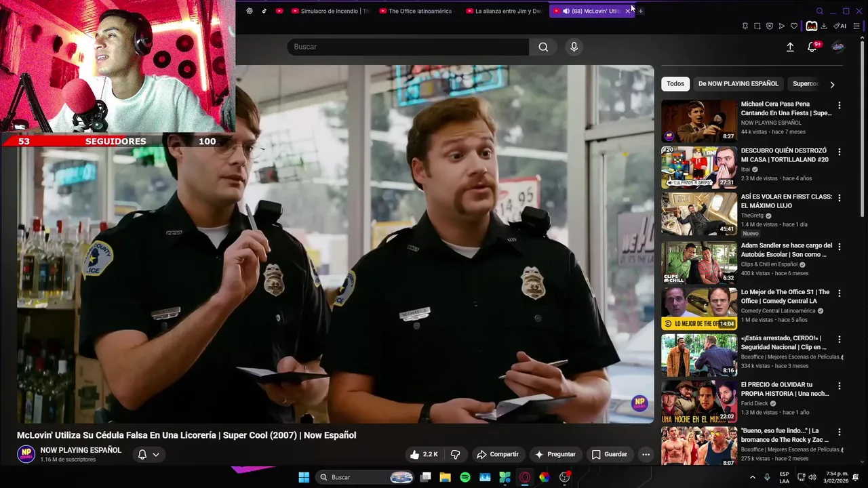Open El PRECIO de OLVIDAR video thumbnail
868x488 pixels.
(x=699, y=401)
